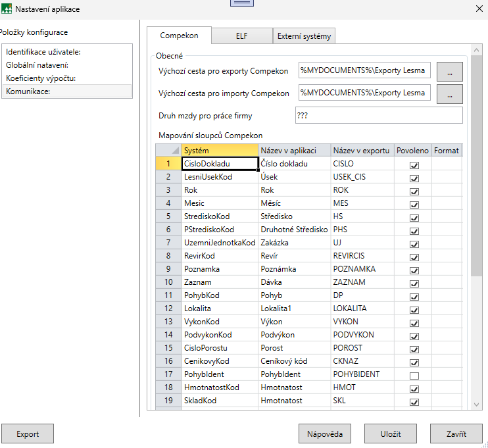Viewport: 488px width, 448px height.
Task: Browse for Compekon export path
Action: point(450,72)
